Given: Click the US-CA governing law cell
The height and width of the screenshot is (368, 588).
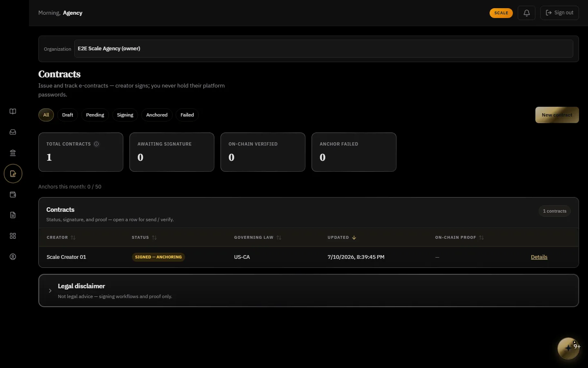Looking at the screenshot, I should pos(242,257).
